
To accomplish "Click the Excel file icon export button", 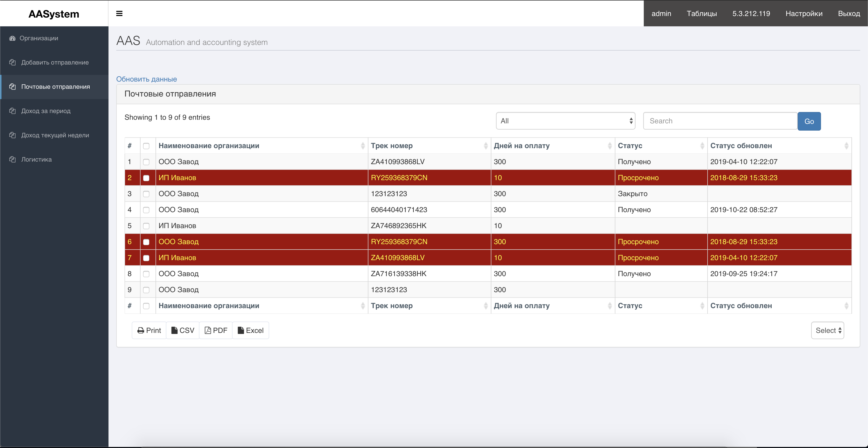I will coord(241,331).
